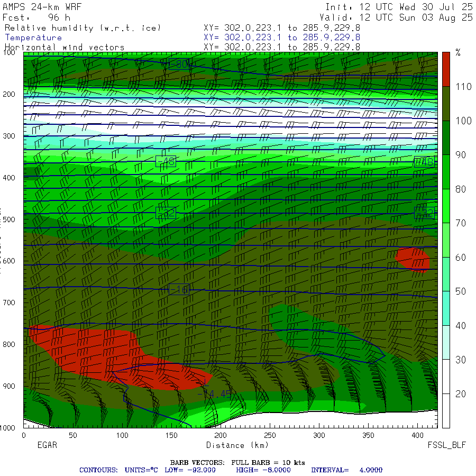Image resolution: width=476 pixels, height=476 pixels.
Task: Select the INTERVAL= 4.0000 contour value
Action: point(346,470)
